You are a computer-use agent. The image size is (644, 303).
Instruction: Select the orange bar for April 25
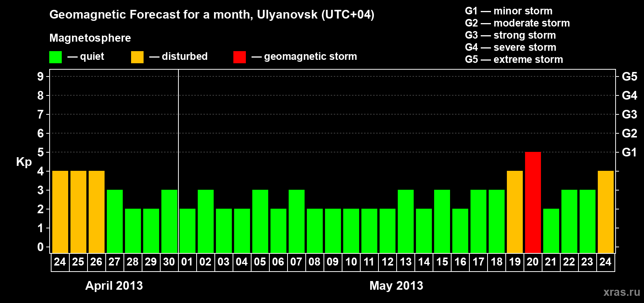pos(78,212)
